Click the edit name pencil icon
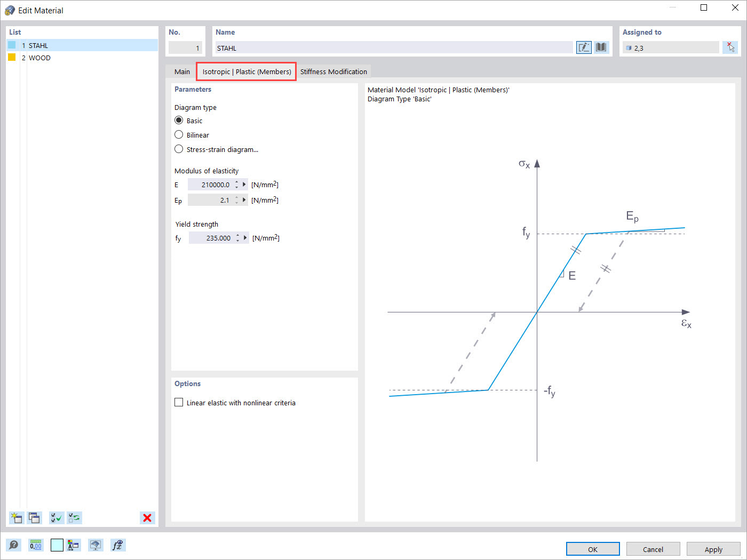The width and height of the screenshot is (747, 560). 584,47
